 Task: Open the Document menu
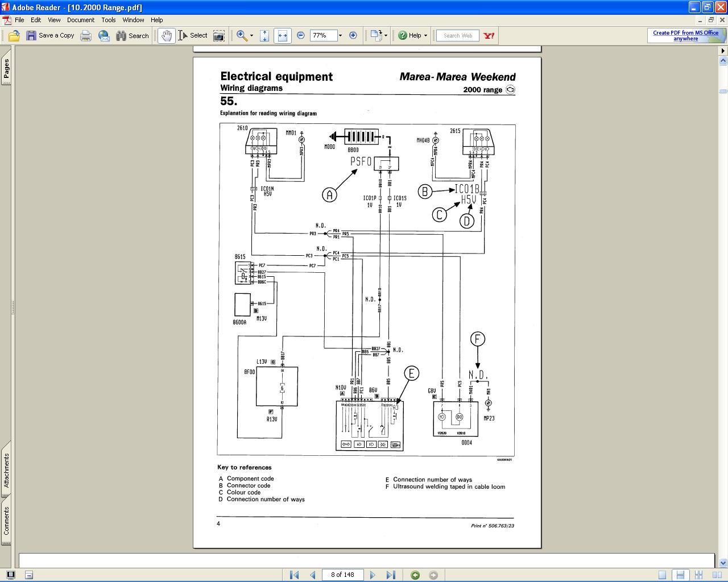[x=81, y=19]
